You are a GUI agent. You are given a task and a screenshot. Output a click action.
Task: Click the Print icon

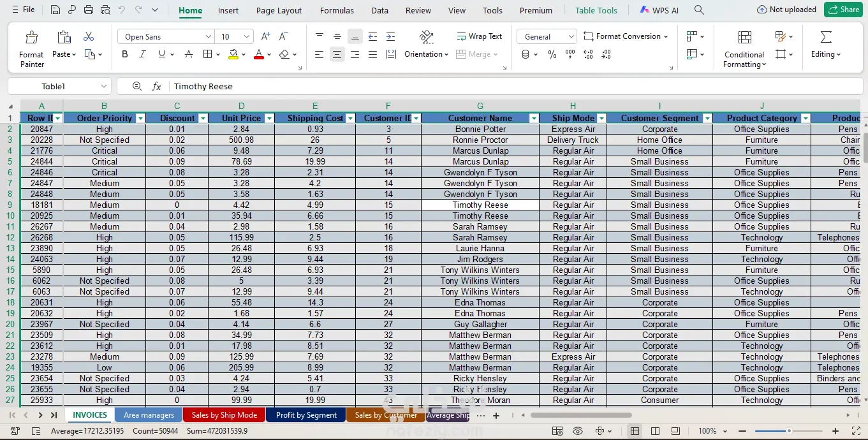tap(89, 10)
